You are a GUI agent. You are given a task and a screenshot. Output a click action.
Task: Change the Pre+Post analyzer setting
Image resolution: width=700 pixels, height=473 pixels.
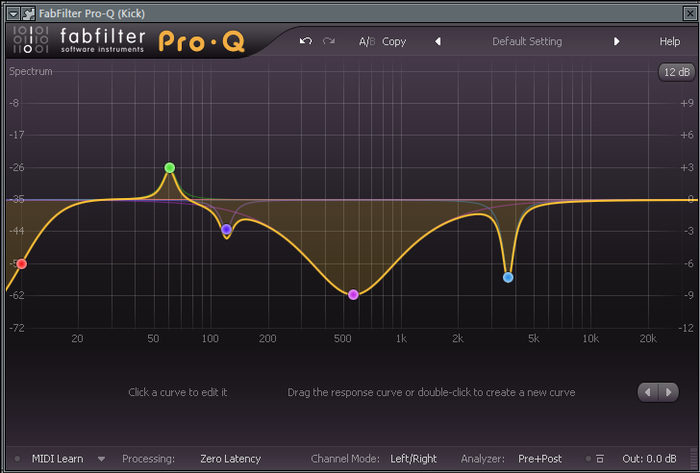(540, 459)
